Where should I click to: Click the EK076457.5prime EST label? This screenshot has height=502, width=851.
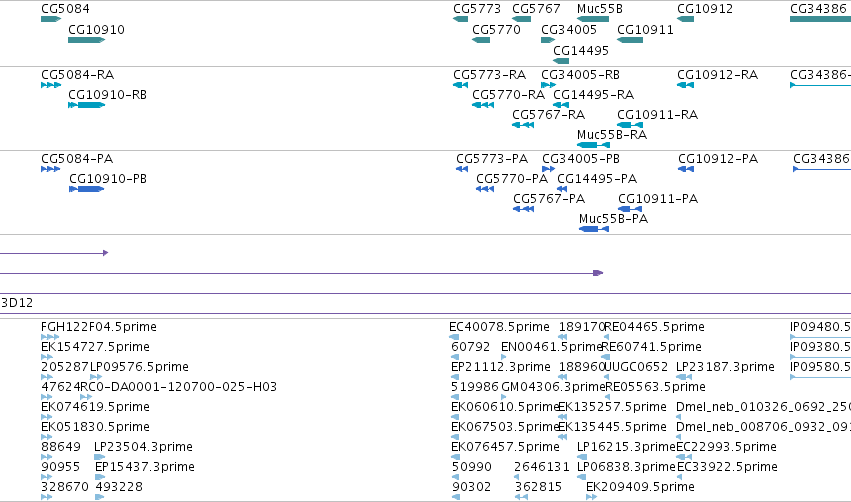(x=505, y=447)
